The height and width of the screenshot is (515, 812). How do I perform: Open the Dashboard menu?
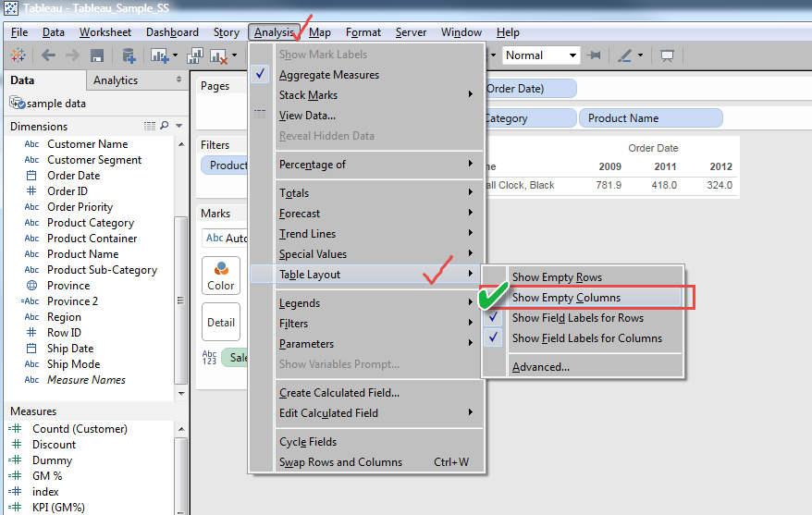click(172, 32)
